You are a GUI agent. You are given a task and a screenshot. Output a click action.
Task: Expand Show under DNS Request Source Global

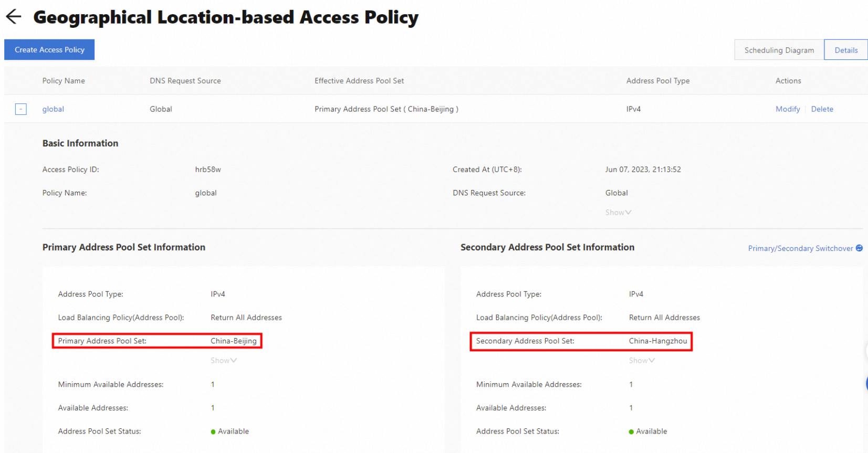coord(618,213)
